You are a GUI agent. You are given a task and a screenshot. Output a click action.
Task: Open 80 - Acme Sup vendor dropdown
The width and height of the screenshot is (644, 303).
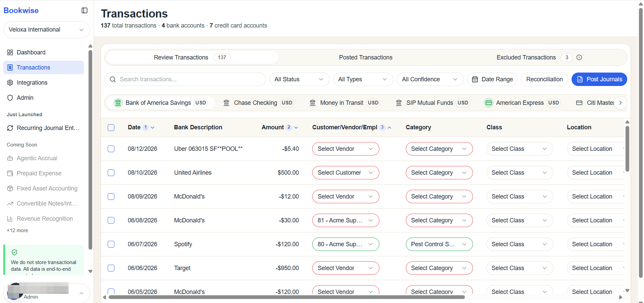click(346, 244)
